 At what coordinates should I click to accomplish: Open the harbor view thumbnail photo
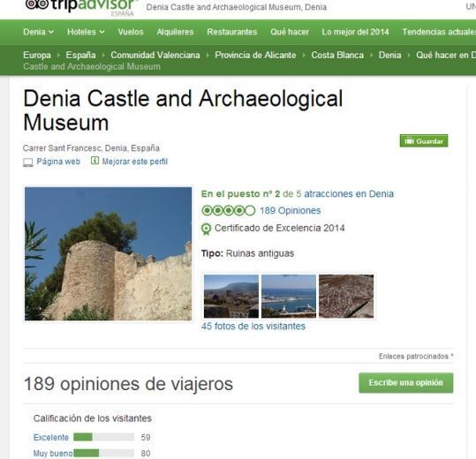pos(289,296)
